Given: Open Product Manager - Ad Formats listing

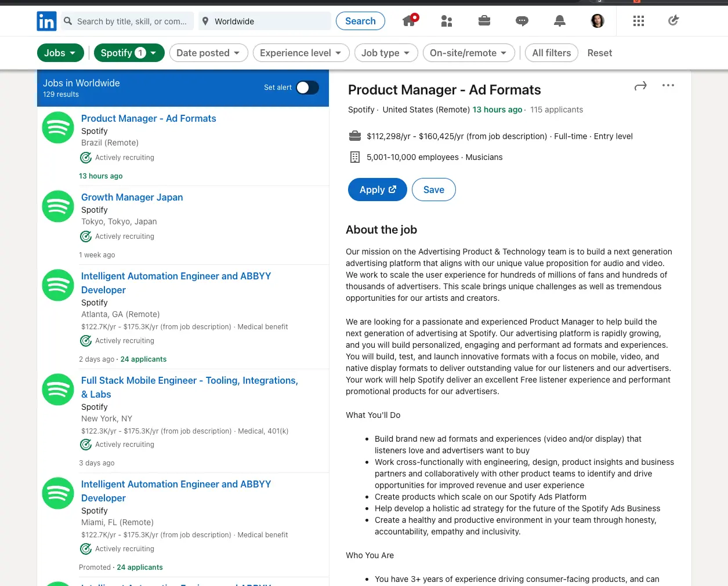Looking at the screenshot, I should [x=149, y=118].
